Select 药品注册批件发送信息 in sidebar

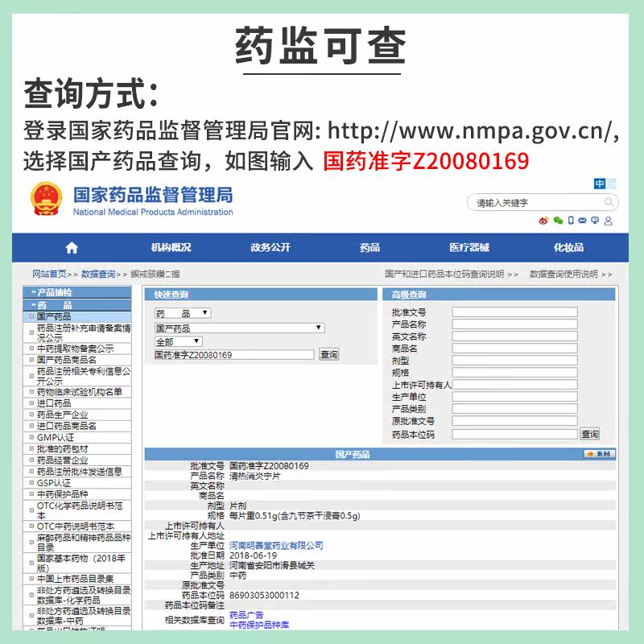(x=77, y=472)
